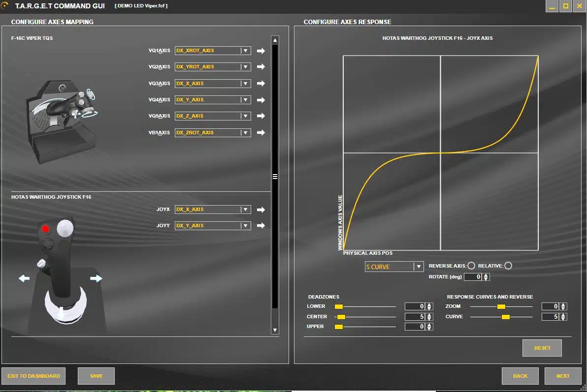Screen dimensions: 587x392
Task: Open the JOYX axis mapping dropdown
Action: tap(213, 210)
